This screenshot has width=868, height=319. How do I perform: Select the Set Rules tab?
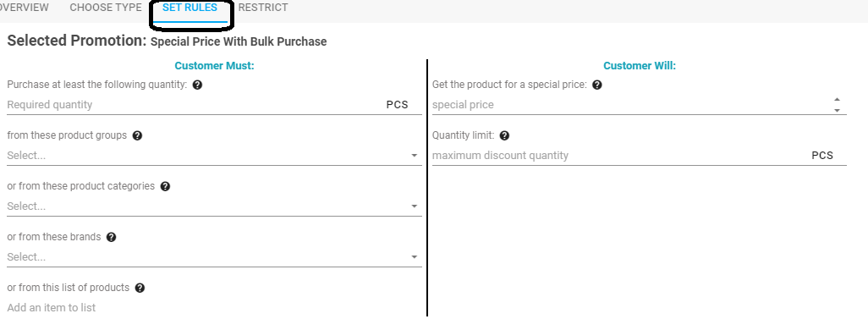(190, 8)
